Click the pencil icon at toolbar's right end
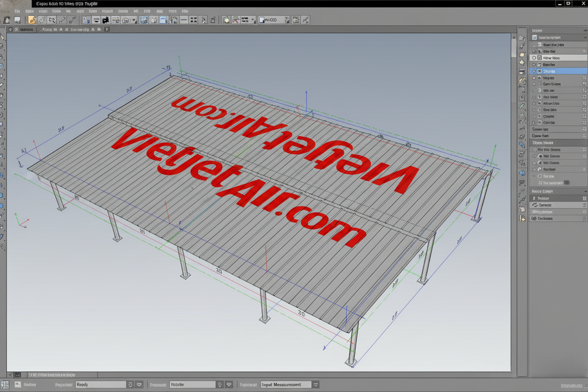588x392 pixels. [x=306, y=20]
